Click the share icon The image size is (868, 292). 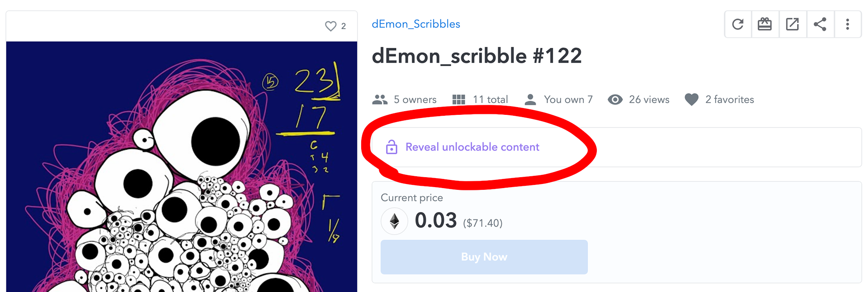coord(820,24)
